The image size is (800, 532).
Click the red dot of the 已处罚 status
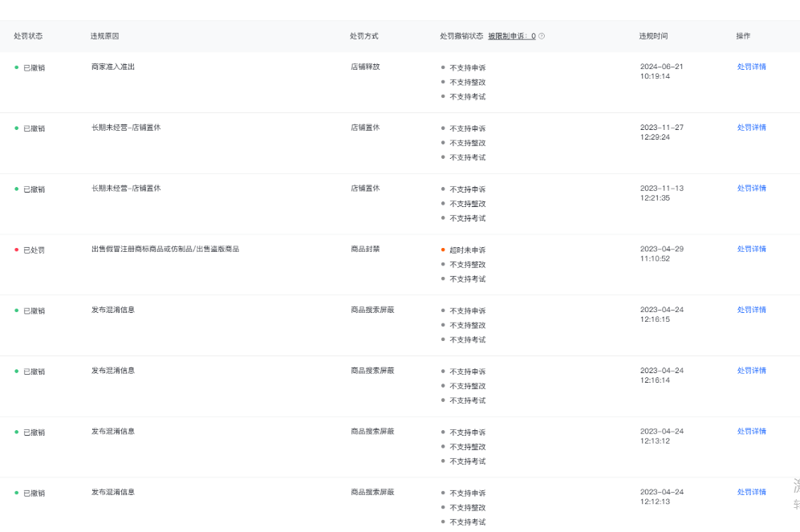click(16, 250)
